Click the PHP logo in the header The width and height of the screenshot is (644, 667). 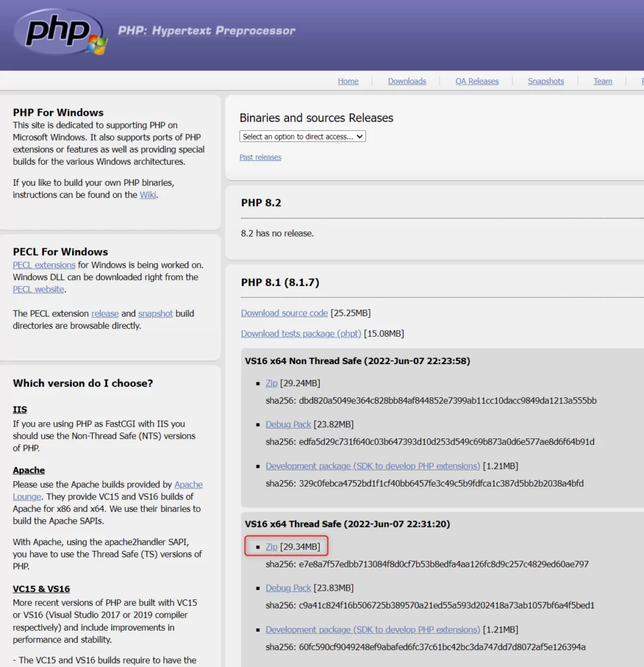[x=60, y=33]
